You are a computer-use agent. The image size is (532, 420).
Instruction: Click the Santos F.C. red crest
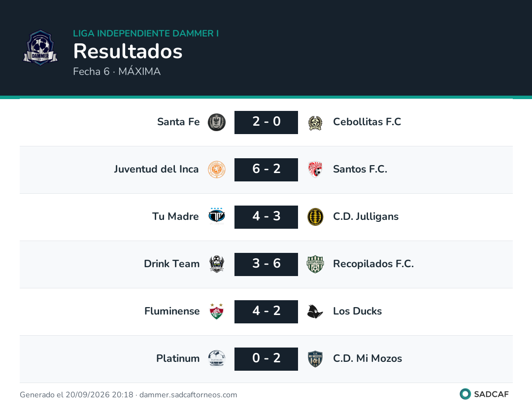(315, 170)
